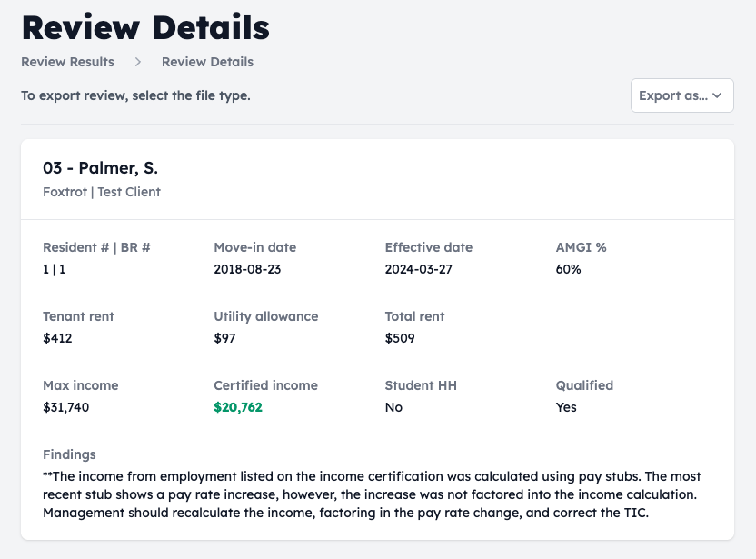This screenshot has width=756, height=559.
Task: Click the Max income amount $31,740
Action: pos(65,407)
